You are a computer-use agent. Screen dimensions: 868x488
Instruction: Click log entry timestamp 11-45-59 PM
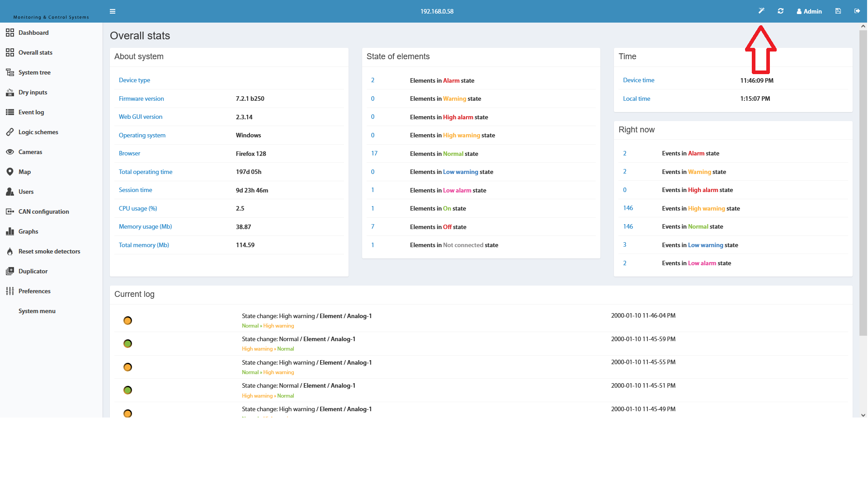[643, 339]
